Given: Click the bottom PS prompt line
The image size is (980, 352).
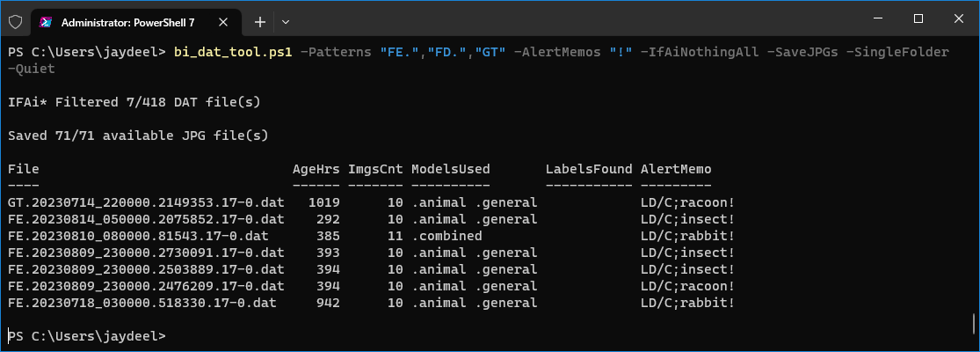Looking at the screenshot, I should 87,336.
